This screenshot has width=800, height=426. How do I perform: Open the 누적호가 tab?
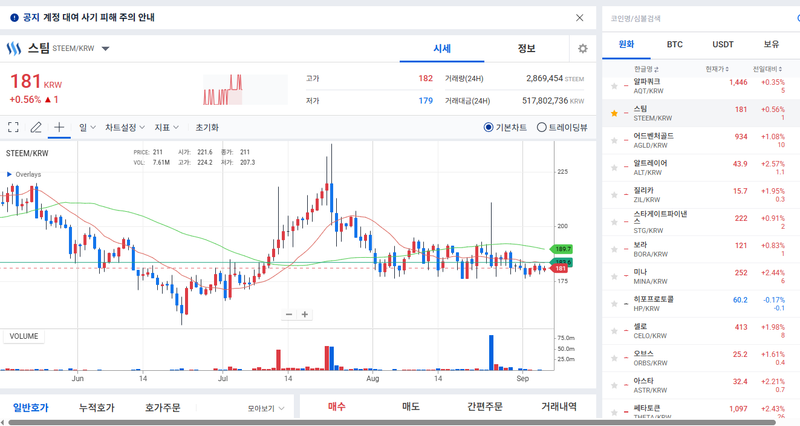[96, 408]
